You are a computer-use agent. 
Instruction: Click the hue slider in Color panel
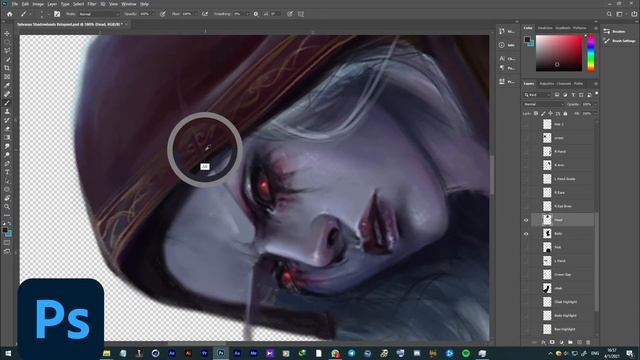(591, 53)
